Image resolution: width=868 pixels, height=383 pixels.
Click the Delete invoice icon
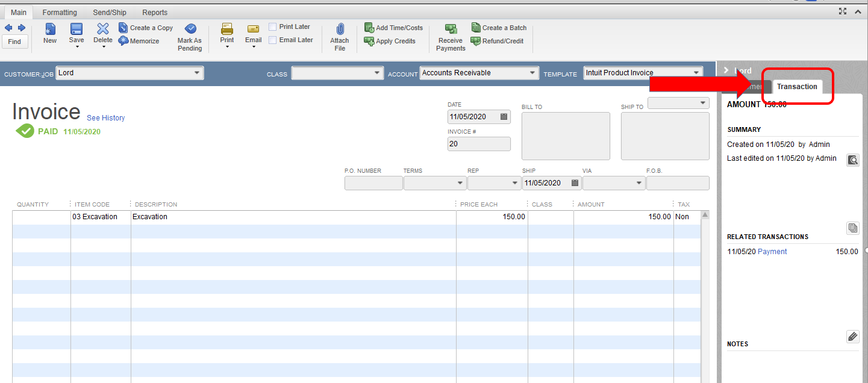point(103,30)
